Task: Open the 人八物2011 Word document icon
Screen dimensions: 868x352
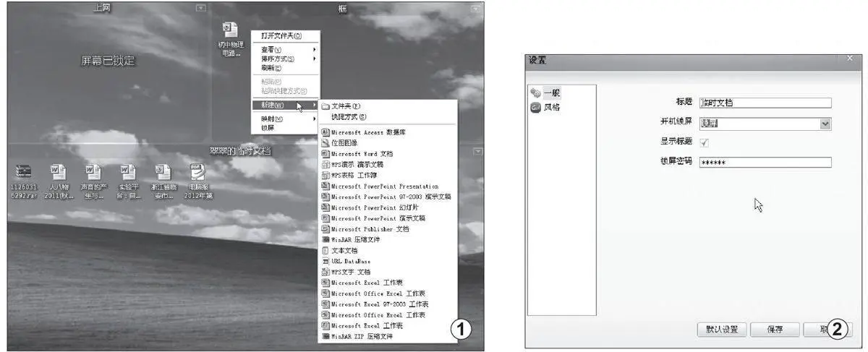Action: [x=59, y=172]
